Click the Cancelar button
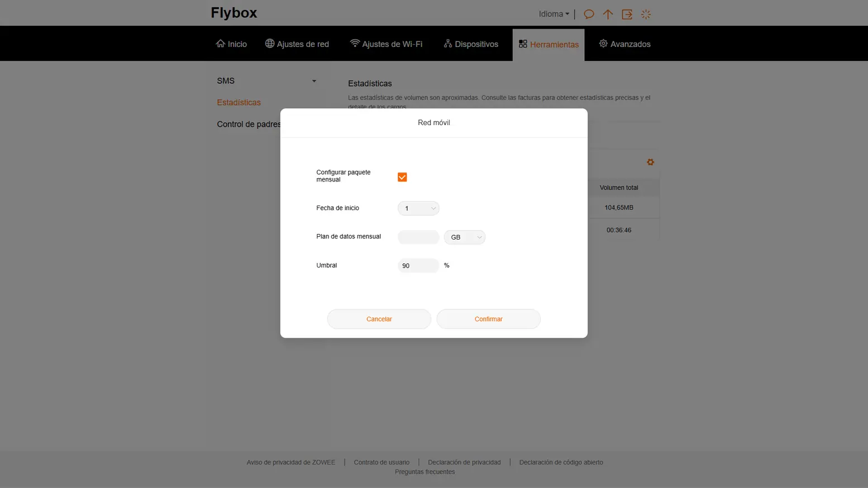The height and width of the screenshot is (488, 868). (379, 319)
